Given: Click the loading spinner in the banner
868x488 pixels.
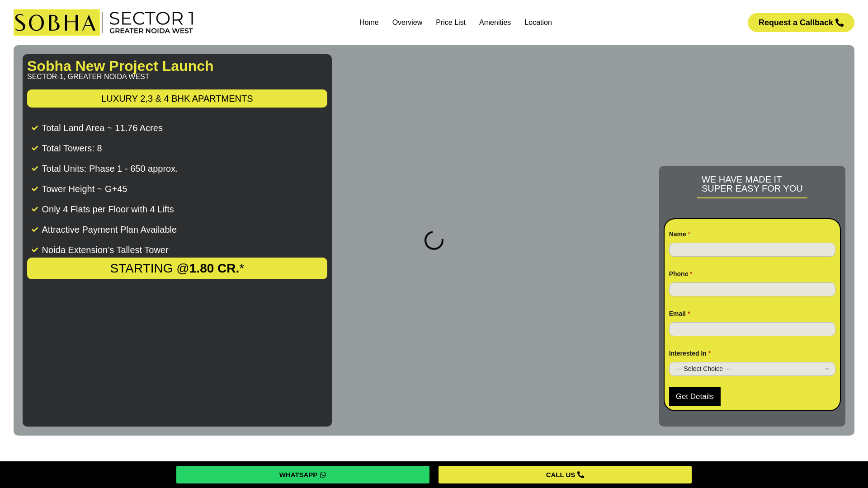Looking at the screenshot, I should pyautogui.click(x=434, y=240).
